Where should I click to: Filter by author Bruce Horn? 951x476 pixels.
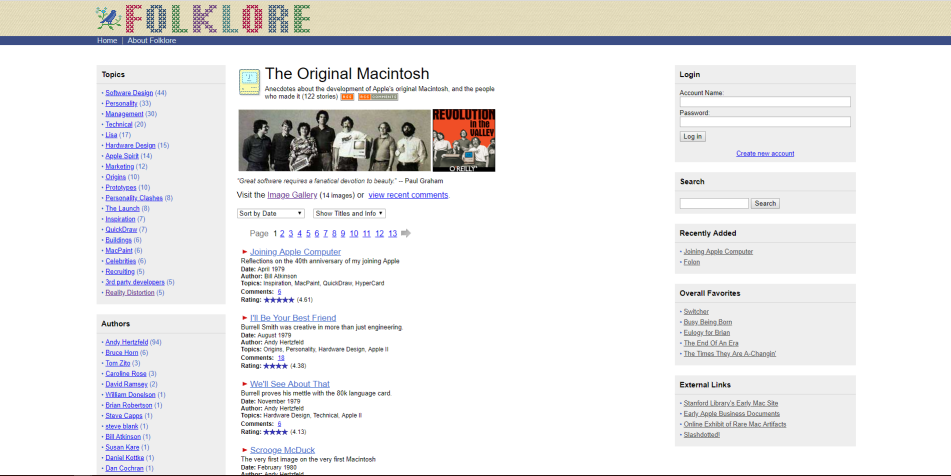[121, 353]
